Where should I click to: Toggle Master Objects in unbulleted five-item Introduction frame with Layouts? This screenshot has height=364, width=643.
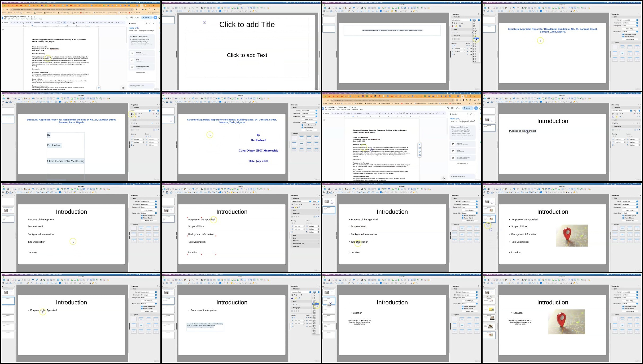coord(142,218)
